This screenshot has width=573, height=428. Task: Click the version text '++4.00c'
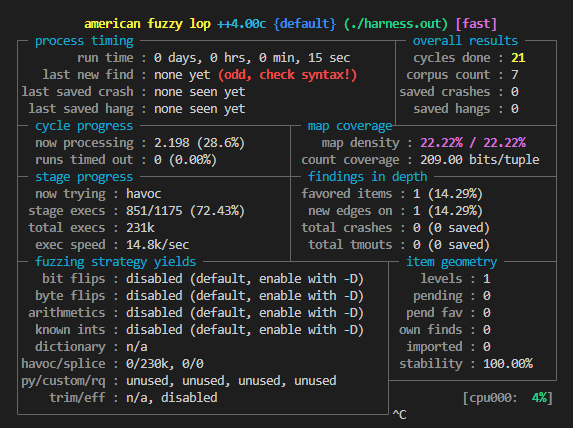pos(241,24)
